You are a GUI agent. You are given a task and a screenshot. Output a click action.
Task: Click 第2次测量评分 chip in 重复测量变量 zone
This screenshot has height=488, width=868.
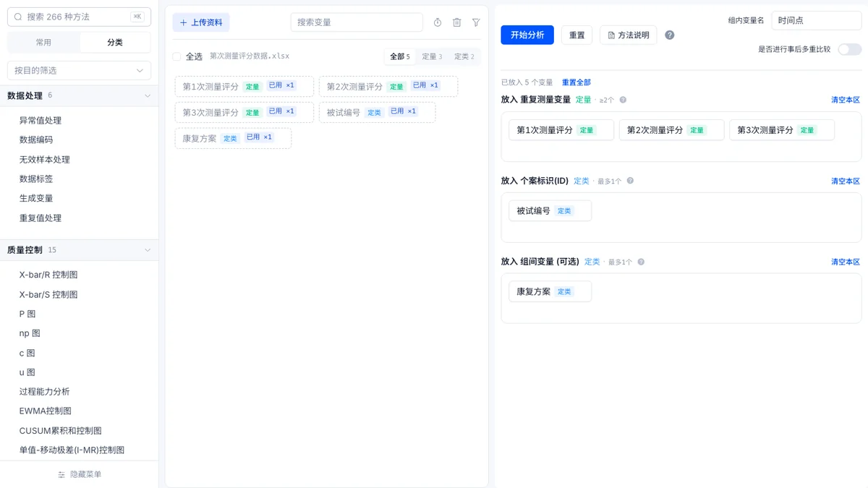pos(671,130)
